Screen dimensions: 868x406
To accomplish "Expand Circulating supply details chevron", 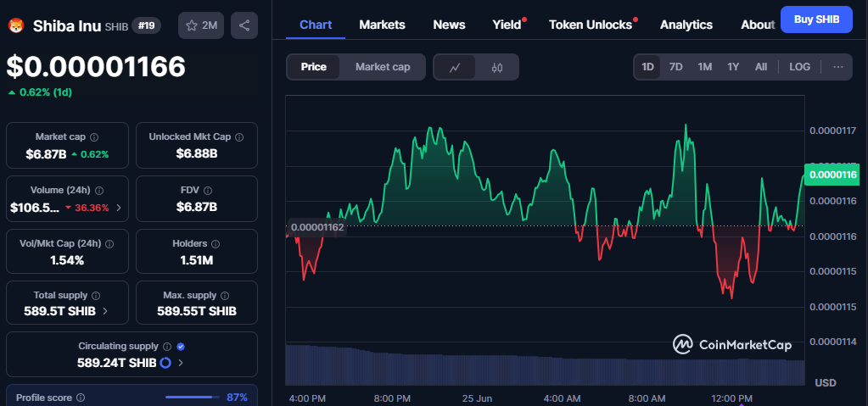I will (x=181, y=364).
